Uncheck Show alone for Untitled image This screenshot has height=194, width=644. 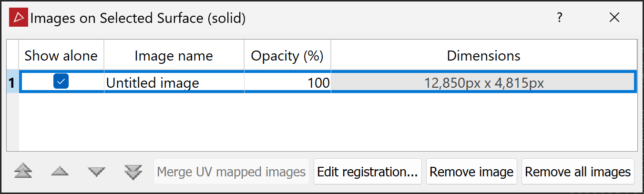[61, 82]
